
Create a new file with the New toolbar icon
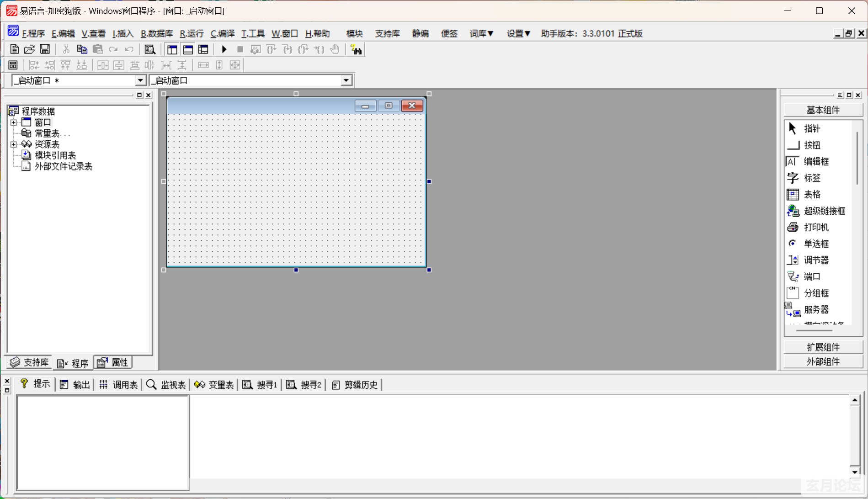click(14, 49)
